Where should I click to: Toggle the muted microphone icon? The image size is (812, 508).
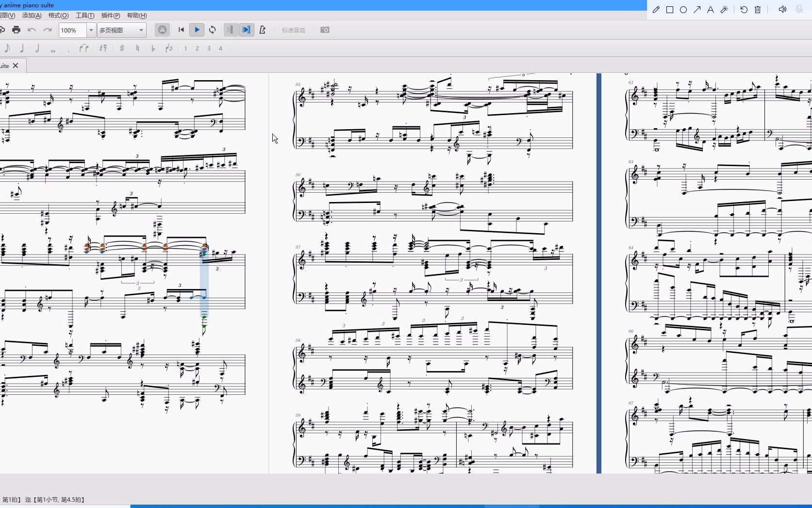point(799,10)
